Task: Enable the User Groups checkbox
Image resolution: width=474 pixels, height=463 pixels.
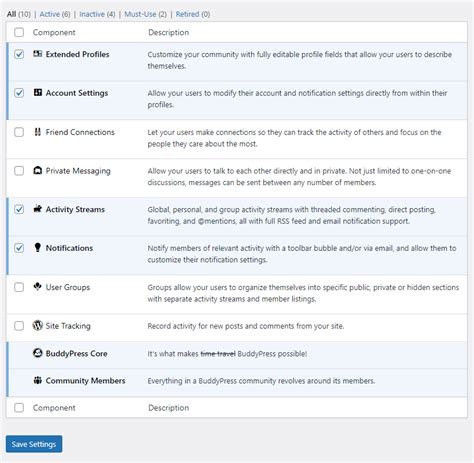Action: [x=19, y=287]
